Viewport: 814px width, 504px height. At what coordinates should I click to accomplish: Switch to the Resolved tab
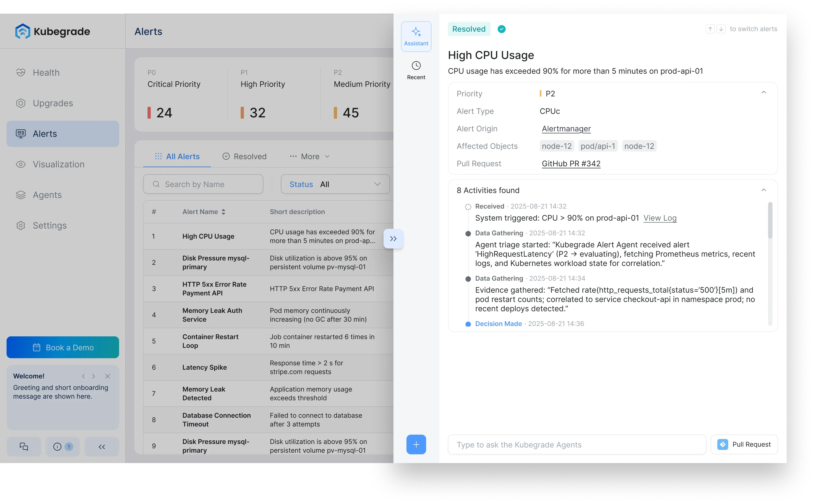(x=244, y=156)
